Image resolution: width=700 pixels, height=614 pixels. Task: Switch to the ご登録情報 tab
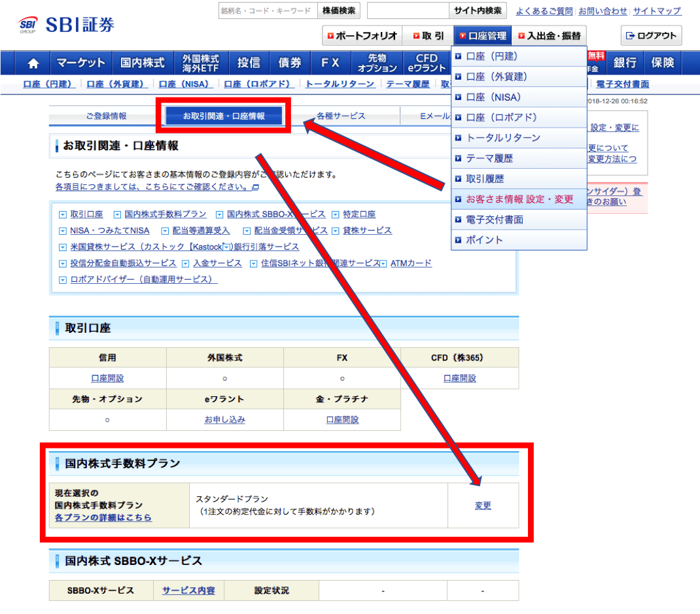pyautogui.click(x=106, y=116)
